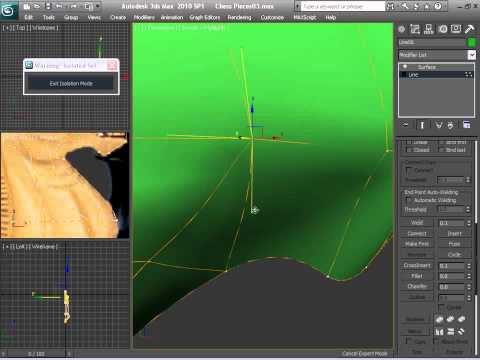Open the Rendering menu
This screenshot has width=480, height=360.
pos(239,17)
